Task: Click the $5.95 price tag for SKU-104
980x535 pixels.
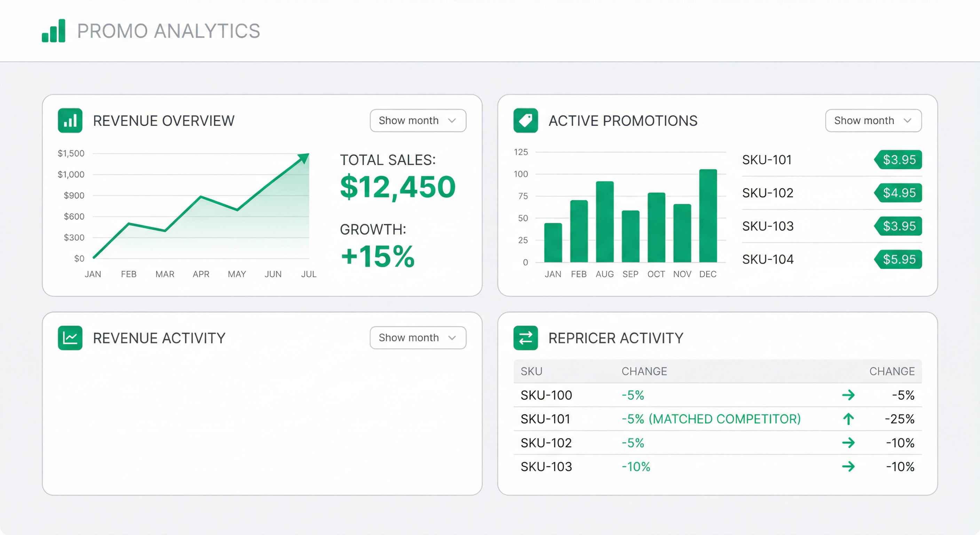Action: point(898,259)
